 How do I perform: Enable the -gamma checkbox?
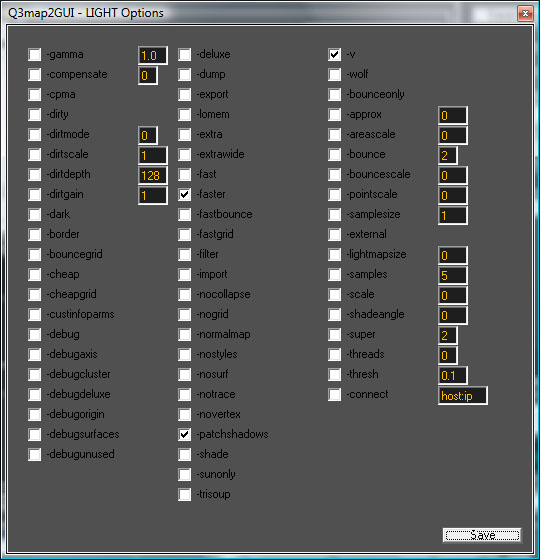pyautogui.click(x=35, y=55)
